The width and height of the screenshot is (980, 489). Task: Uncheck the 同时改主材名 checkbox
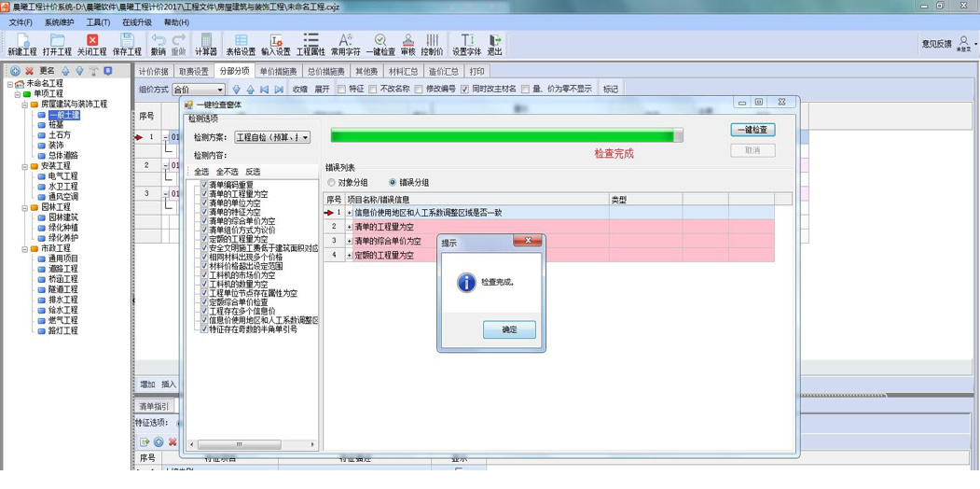click(464, 89)
